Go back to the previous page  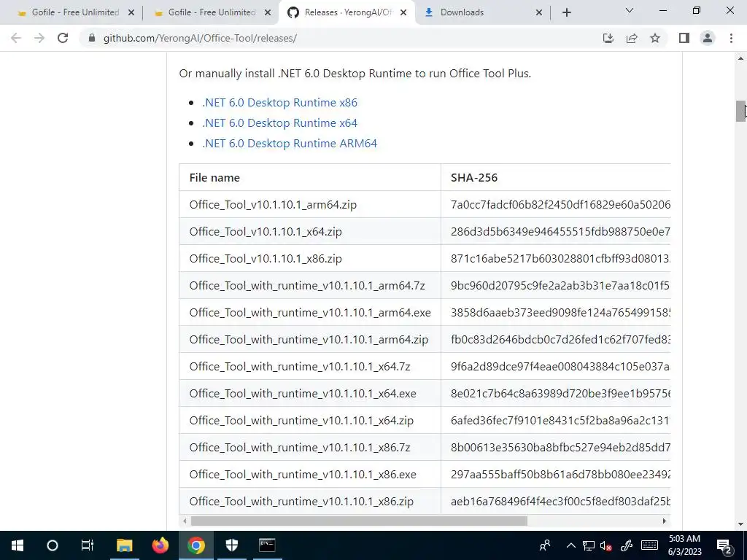(x=16, y=38)
